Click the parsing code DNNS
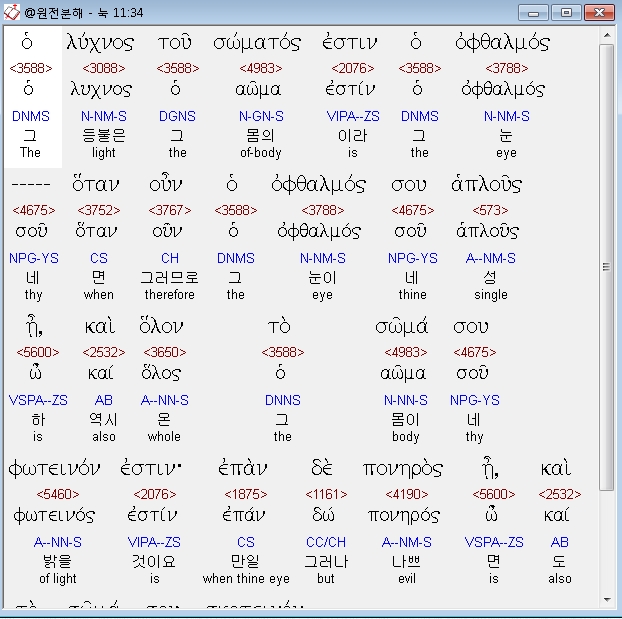Image resolution: width=622 pixels, height=619 pixels. click(x=282, y=400)
